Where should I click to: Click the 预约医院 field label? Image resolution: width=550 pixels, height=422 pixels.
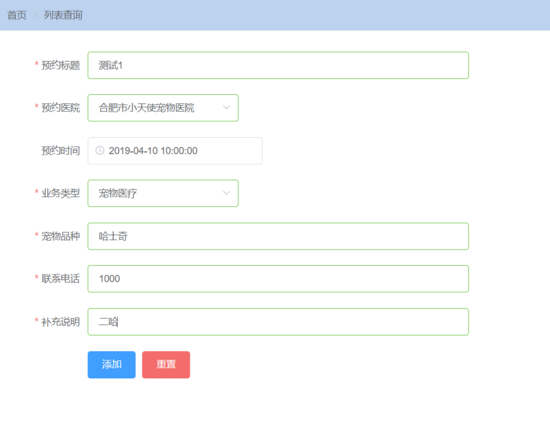[61, 108]
